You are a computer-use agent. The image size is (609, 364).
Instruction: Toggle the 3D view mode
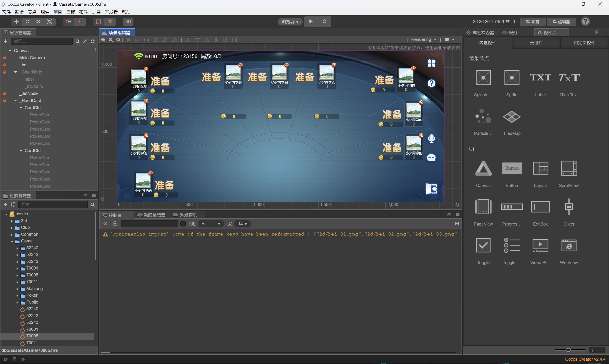click(x=128, y=22)
